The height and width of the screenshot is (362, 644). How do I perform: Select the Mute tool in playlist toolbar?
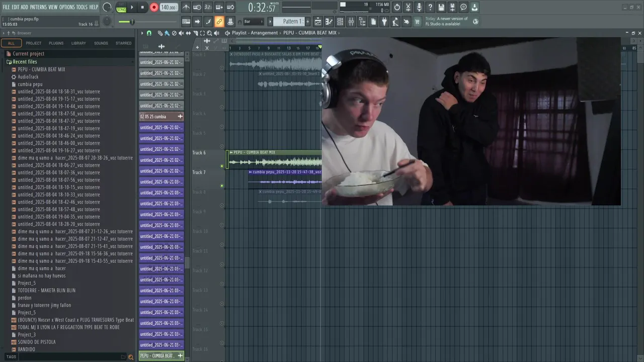181,33
